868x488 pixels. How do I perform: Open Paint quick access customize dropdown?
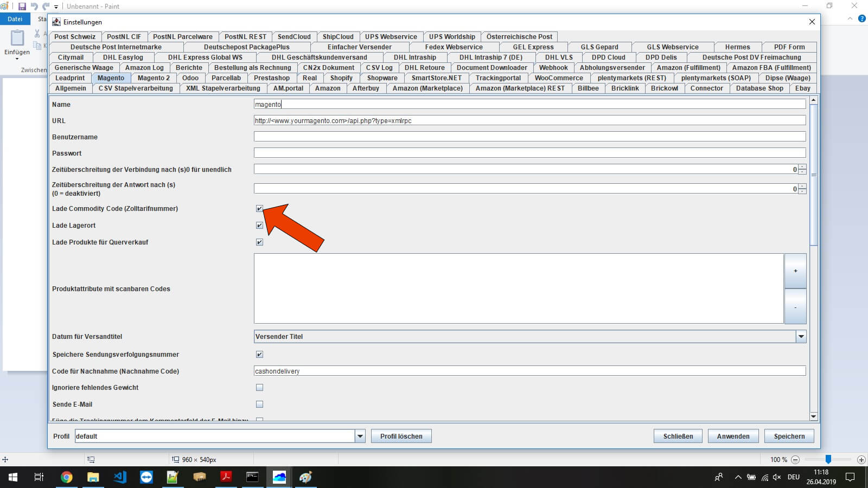56,7
